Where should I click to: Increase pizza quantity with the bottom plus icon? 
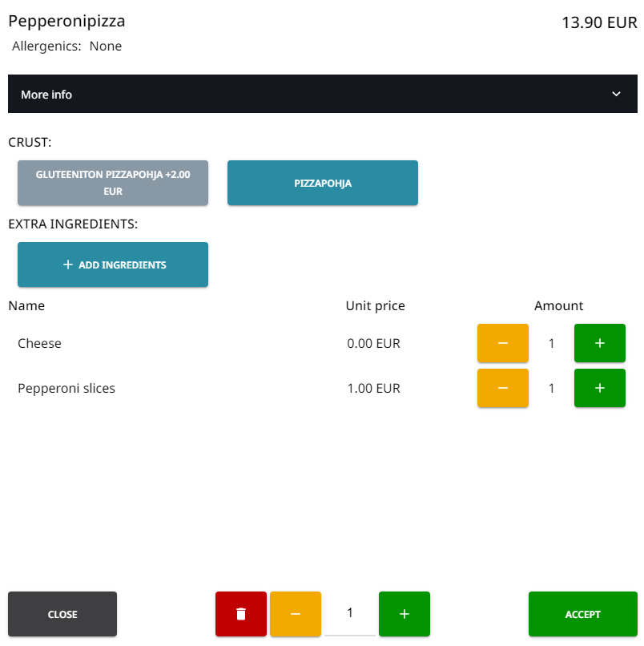tap(405, 614)
